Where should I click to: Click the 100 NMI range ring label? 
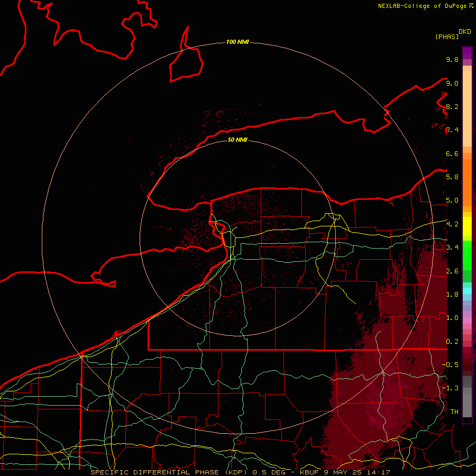coord(237,42)
